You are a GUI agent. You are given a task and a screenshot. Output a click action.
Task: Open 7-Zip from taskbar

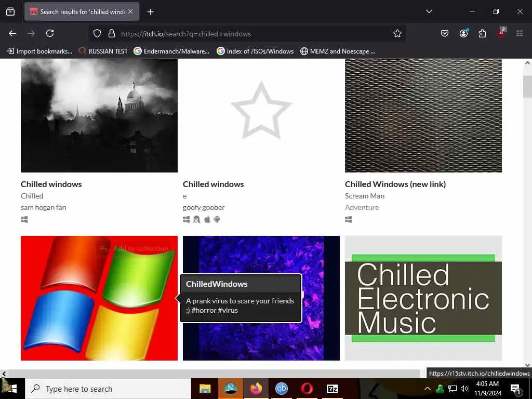pyautogui.click(x=332, y=389)
